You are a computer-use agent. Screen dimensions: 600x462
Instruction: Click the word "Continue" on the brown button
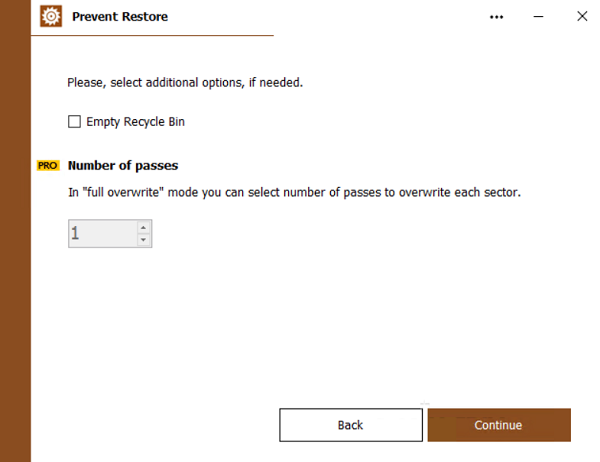pos(498,425)
